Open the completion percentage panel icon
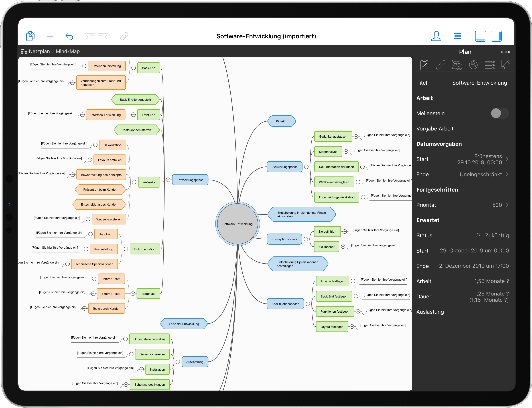 click(x=473, y=65)
